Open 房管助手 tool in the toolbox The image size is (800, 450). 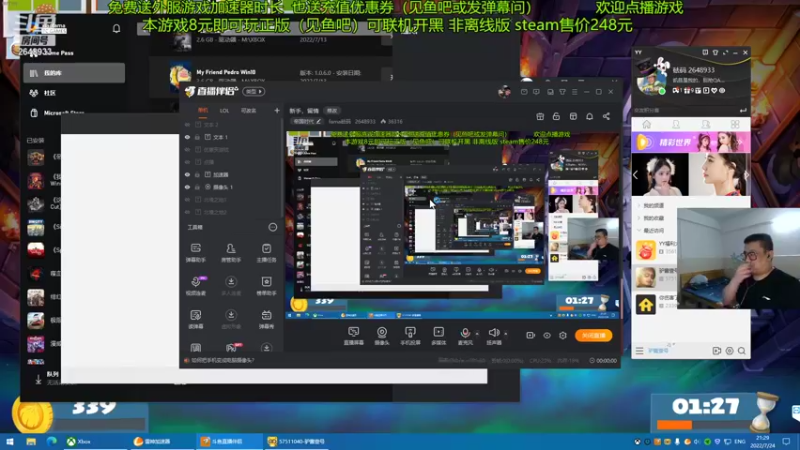231,252
